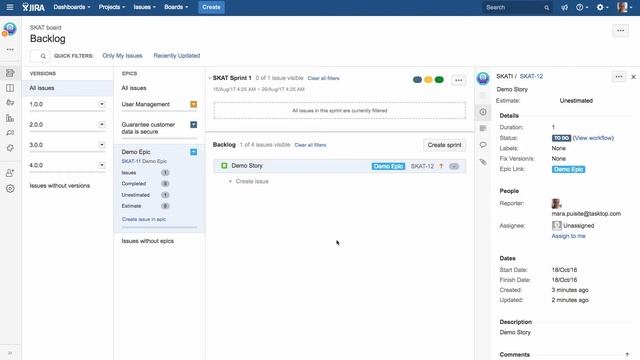Expand the collapsed sidebar arrows

pos(10,353)
